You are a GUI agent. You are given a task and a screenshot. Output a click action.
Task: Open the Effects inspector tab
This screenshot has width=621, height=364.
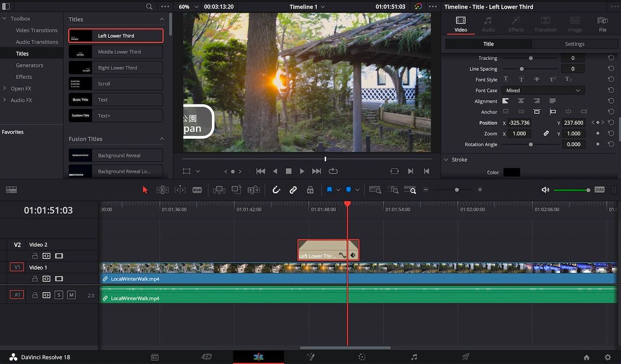pyautogui.click(x=516, y=24)
